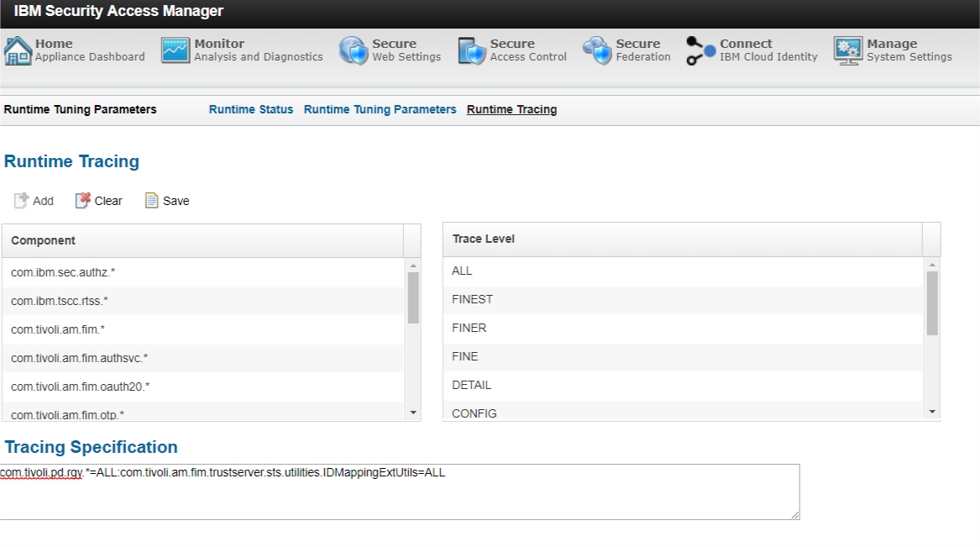This screenshot has width=980, height=547.
Task: Click the Add icon in toolbar
Action: tap(21, 201)
